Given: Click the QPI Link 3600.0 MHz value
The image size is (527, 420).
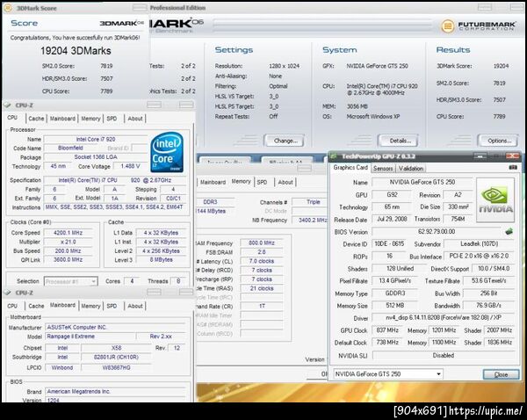Looking at the screenshot, I should [68, 259].
